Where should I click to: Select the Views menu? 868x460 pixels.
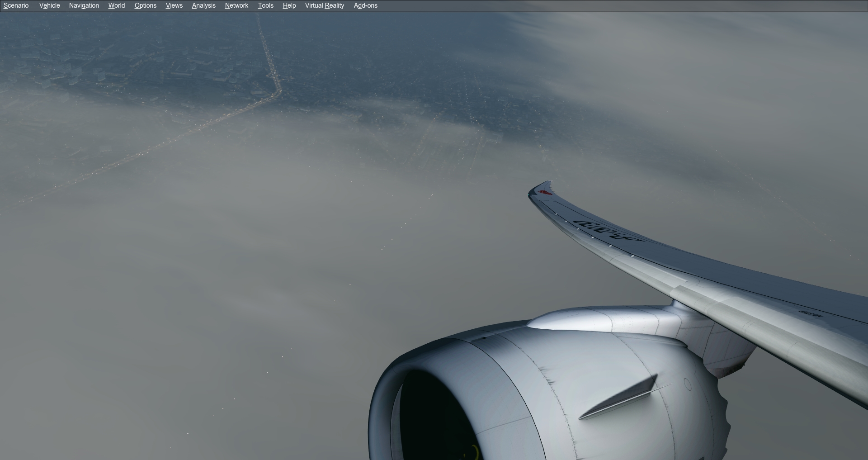pos(174,5)
